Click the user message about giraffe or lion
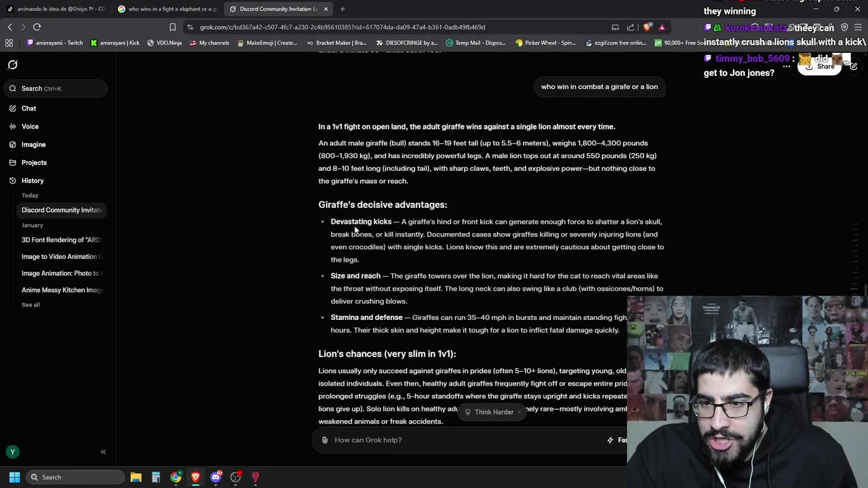 click(x=599, y=87)
